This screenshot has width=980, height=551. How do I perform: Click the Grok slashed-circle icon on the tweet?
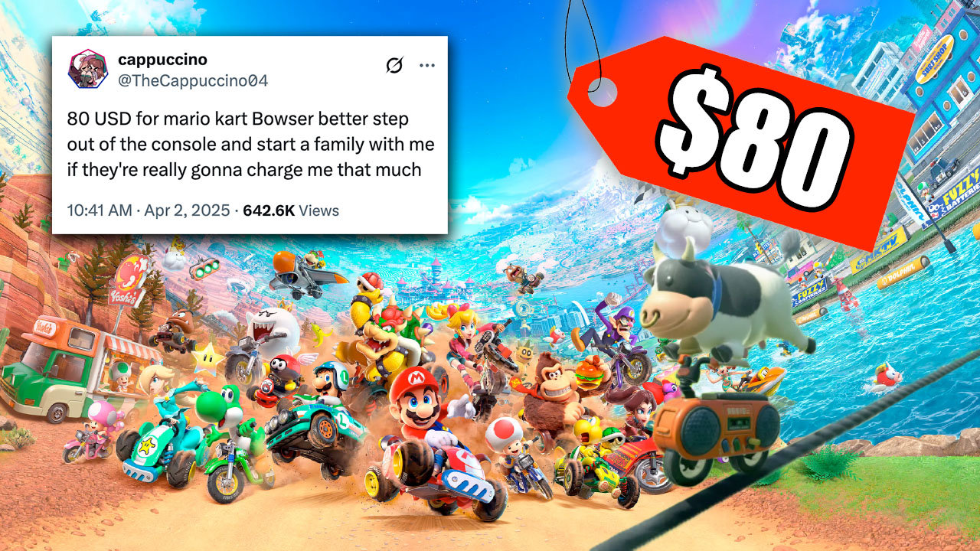point(394,66)
